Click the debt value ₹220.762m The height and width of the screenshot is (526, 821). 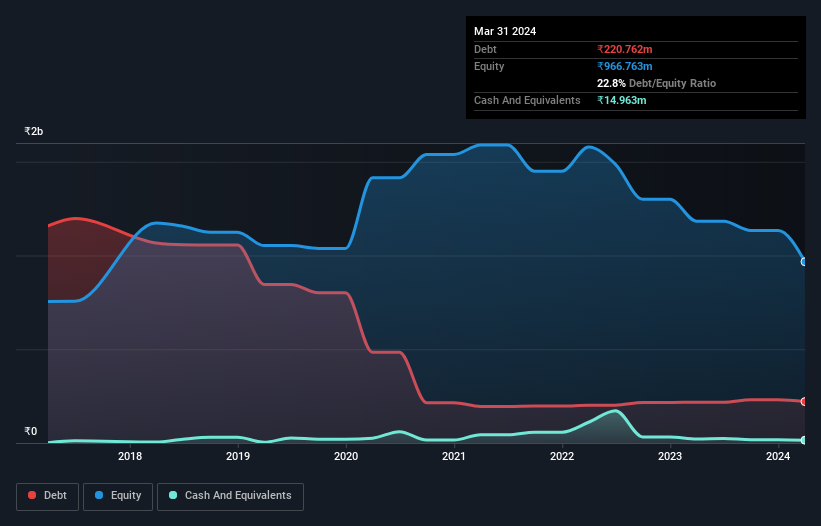(x=625, y=49)
